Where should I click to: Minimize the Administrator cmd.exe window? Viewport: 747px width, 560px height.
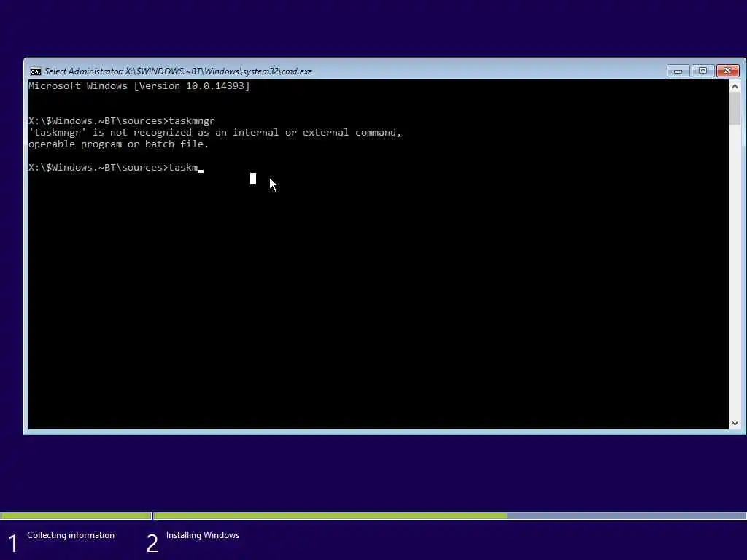[678, 71]
